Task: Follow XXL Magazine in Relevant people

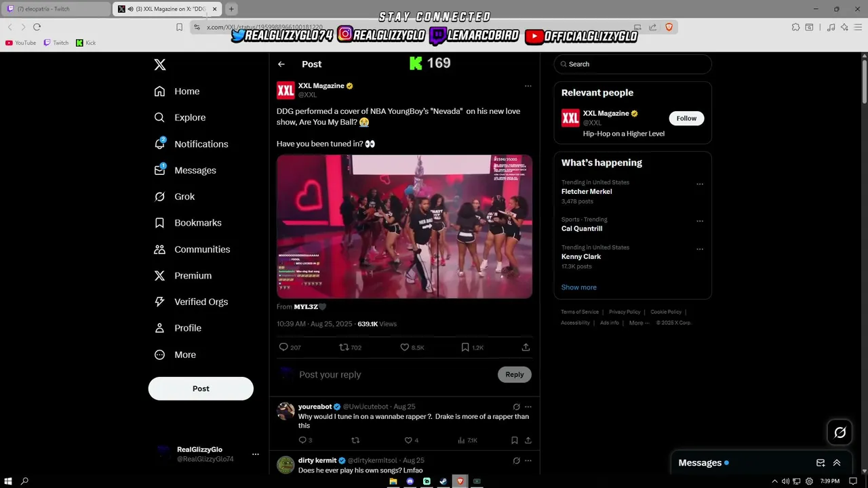Action: click(x=686, y=119)
